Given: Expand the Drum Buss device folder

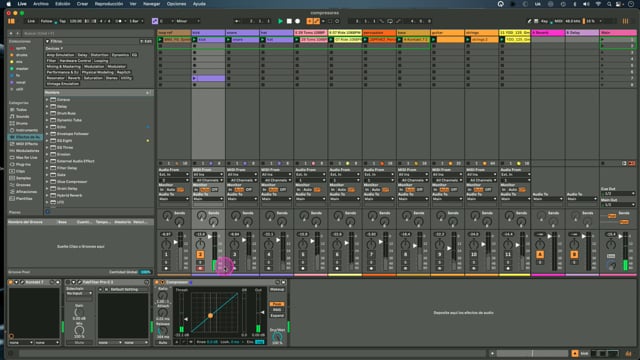Looking at the screenshot, I should pyautogui.click(x=47, y=113).
